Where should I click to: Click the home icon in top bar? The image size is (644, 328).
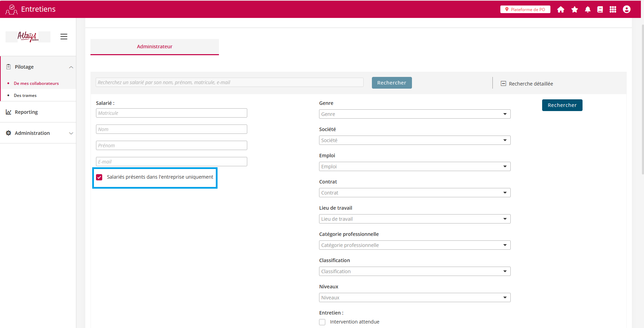[x=560, y=10]
